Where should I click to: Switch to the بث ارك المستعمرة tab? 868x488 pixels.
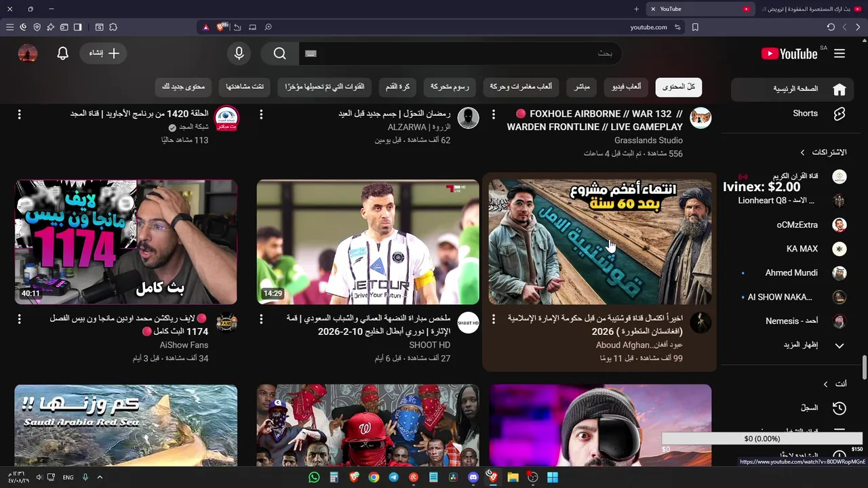coord(810,9)
